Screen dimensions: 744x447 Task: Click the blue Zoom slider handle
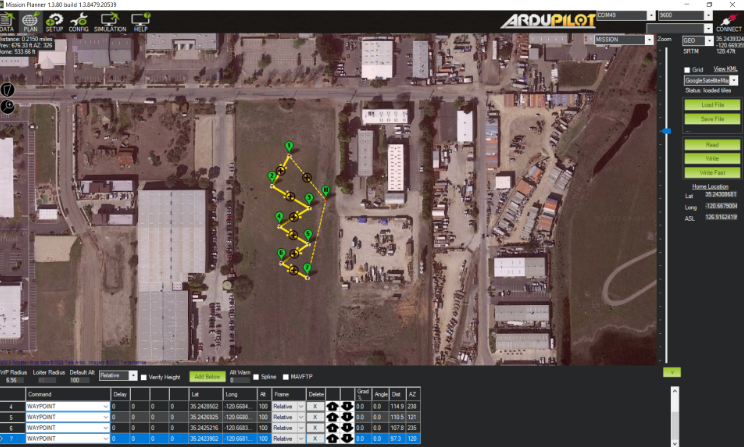coord(666,131)
